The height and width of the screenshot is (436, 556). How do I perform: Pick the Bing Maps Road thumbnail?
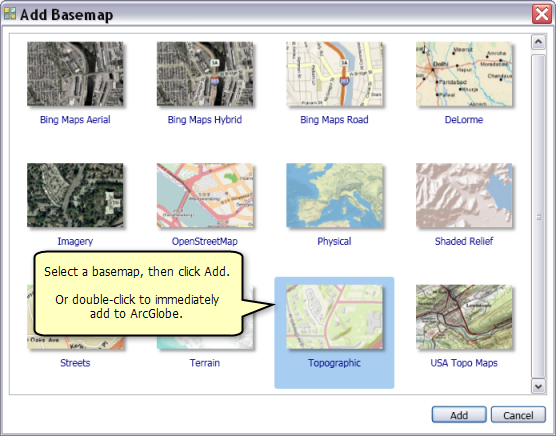pos(334,74)
